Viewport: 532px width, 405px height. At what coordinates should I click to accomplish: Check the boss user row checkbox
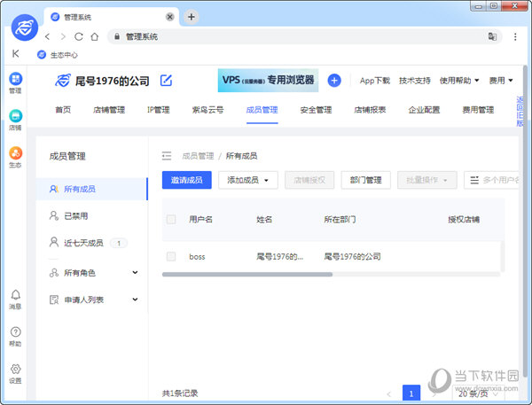point(171,256)
